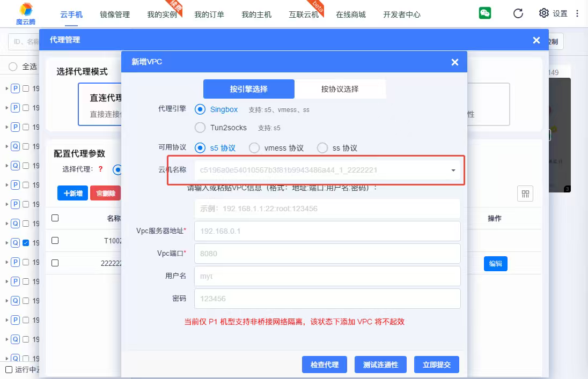The image size is (588, 379).
Task: Open settings via the gear icon
Action: [x=544, y=13]
